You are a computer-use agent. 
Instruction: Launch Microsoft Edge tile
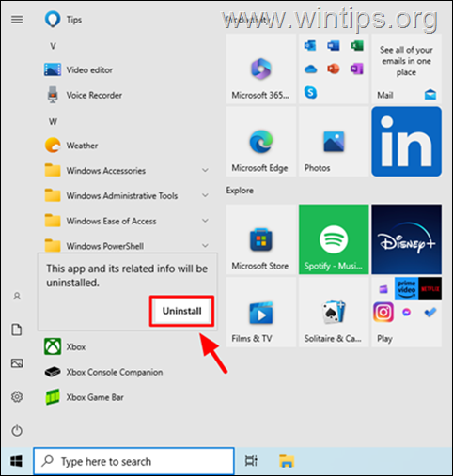coord(261,142)
